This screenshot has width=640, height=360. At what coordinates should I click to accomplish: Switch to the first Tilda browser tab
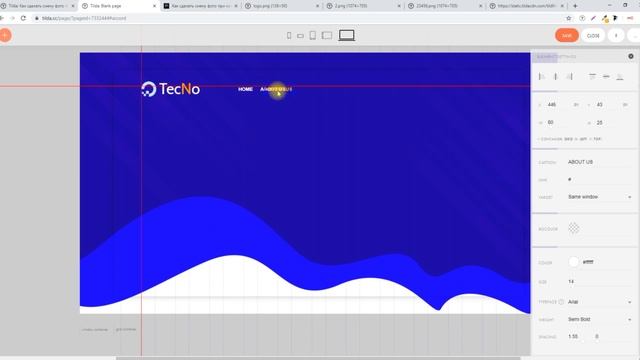pyautogui.click(x=38, y=6)
